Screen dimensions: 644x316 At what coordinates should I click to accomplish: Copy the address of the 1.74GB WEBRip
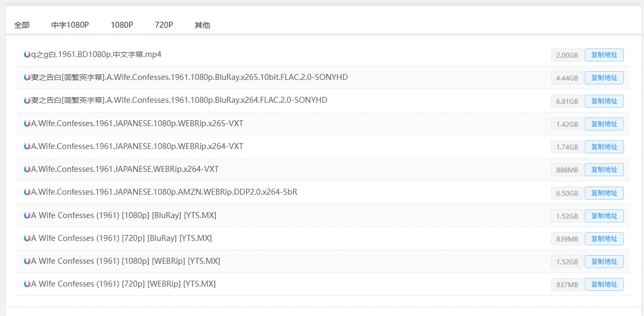coord(604,147)
